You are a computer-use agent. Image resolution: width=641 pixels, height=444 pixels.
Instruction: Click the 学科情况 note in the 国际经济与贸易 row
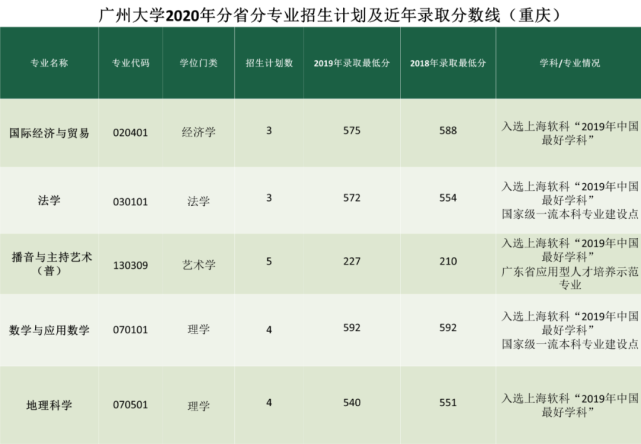pos(569,133)
